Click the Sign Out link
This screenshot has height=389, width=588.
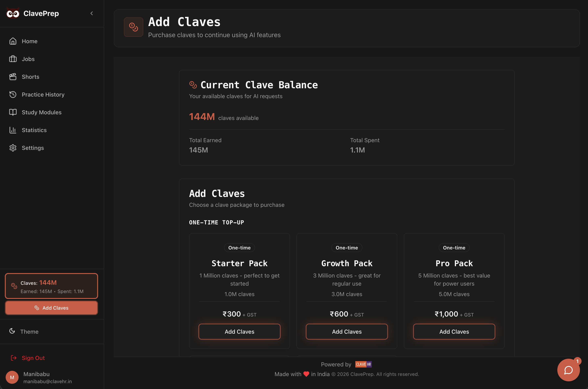[33, 358]
